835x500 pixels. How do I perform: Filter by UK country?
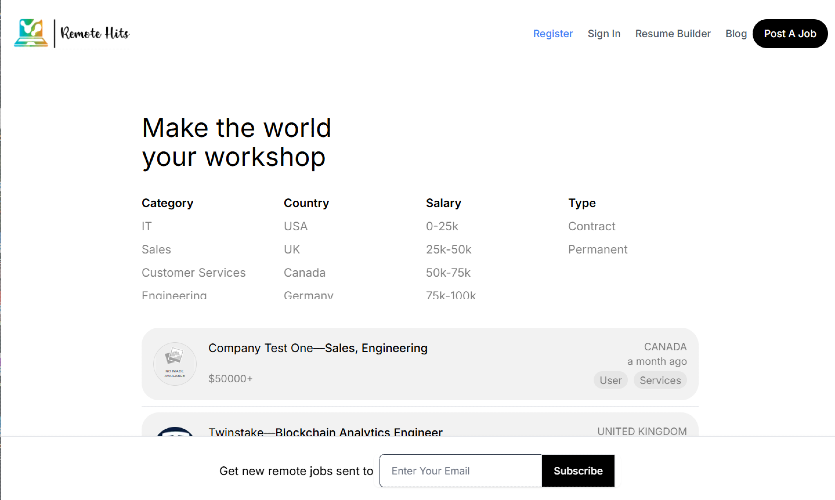[292, 249]
